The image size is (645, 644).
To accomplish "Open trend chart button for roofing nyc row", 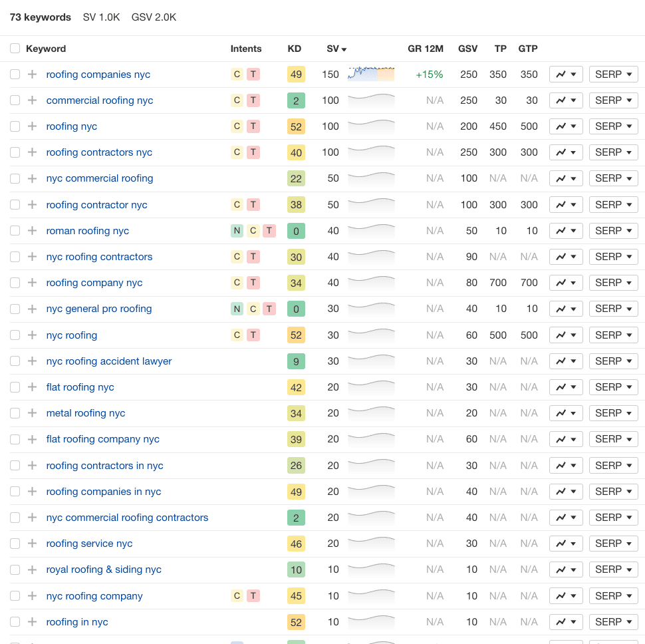I will (x=566, y=126).
